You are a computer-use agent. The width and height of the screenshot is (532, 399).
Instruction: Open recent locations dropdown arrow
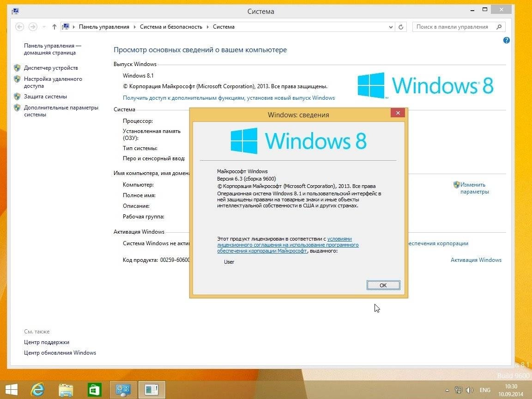pyautogui.click(x=44, y=27)
